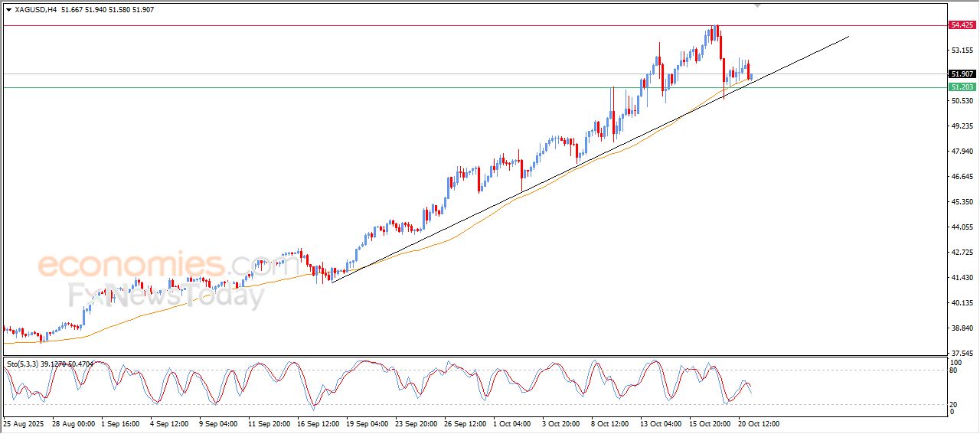Viewport: 980px width, 434px height.
Task: Click the gray chart shift marker at top
Action: [758, 5]
